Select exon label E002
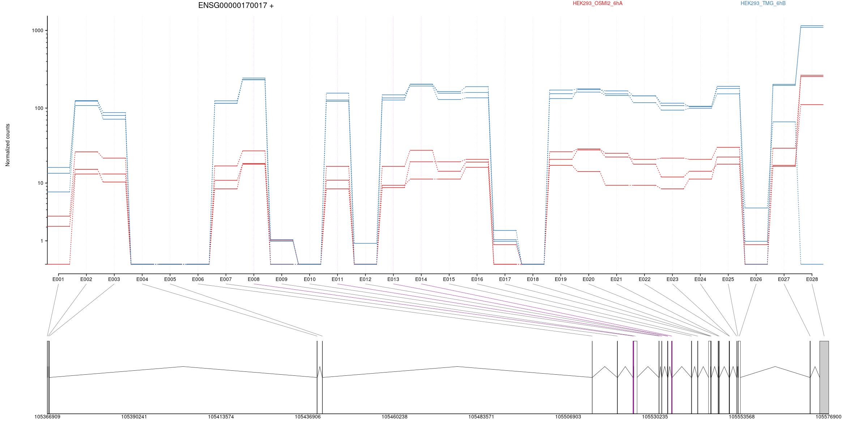868x434 pixels. coord(86,279)
